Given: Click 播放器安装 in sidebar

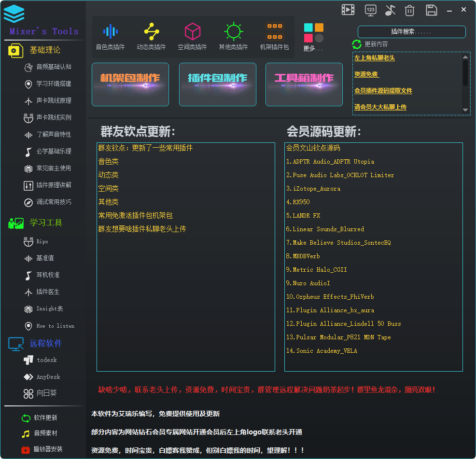Looking at the screenshot, I should click(x=42, y=449).
